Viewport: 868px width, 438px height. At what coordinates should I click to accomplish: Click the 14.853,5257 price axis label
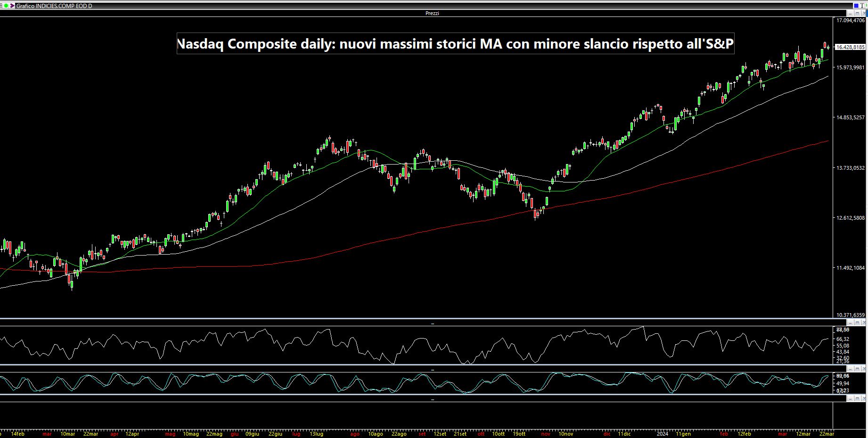[x=851, y=117]
